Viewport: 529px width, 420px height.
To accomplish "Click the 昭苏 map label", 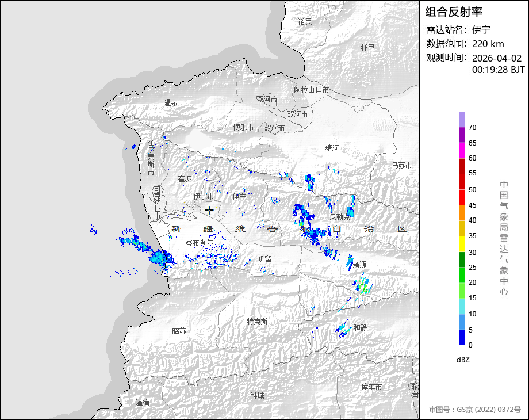I will [179, 331].
